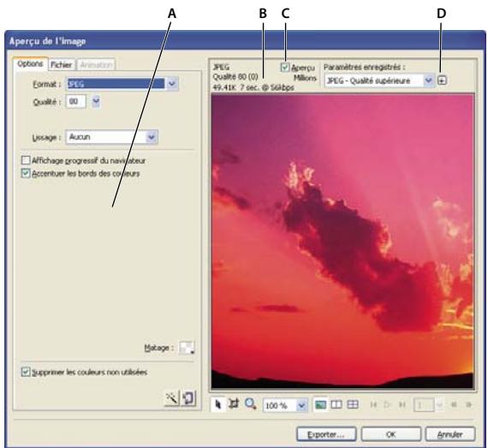Click the Exporter... button
The image size is (488, 448).
(x=326, y=434)
